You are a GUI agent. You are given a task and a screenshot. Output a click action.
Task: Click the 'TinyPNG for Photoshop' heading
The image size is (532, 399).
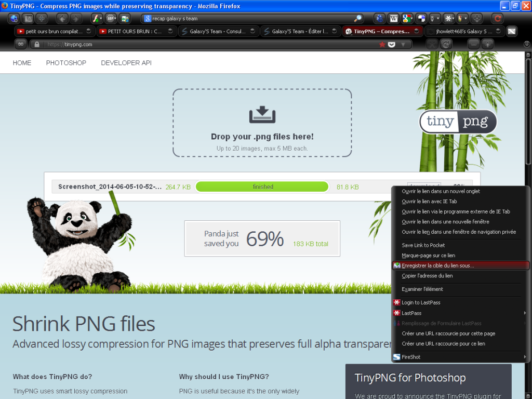tap(410, 378)
